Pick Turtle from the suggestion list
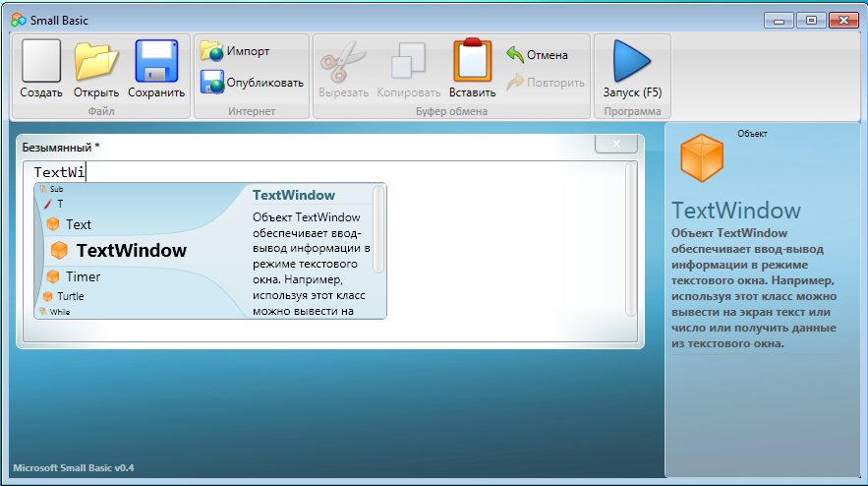Image resolution: width=868 pixels, height=486 pixels. 64,296
